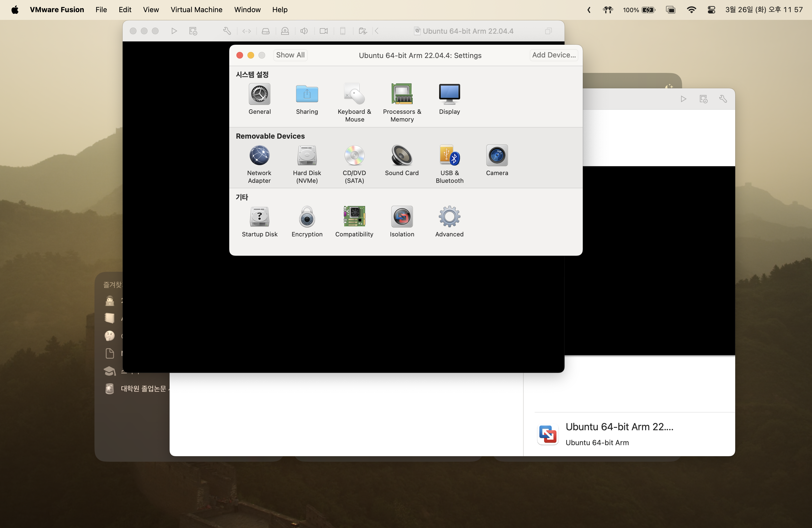This screenshot has height=528, width=812.
Task: Click the USB device icon in the VM toolbar
Action: tap(342, 31)
